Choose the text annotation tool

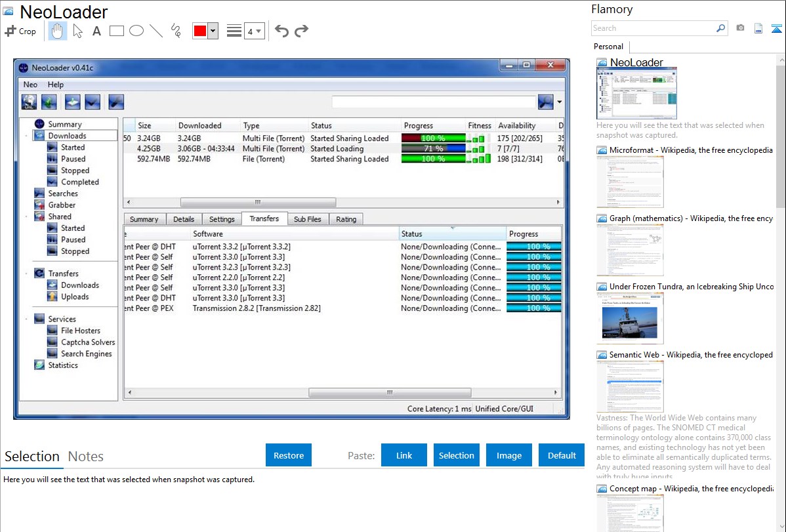[x=96, y=31]
